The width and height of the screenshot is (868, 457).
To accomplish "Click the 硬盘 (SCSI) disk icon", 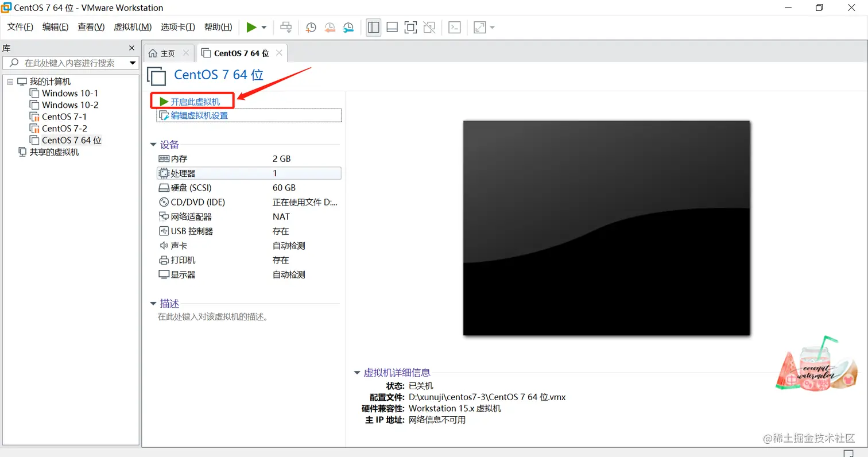I will tap(164, 188).
